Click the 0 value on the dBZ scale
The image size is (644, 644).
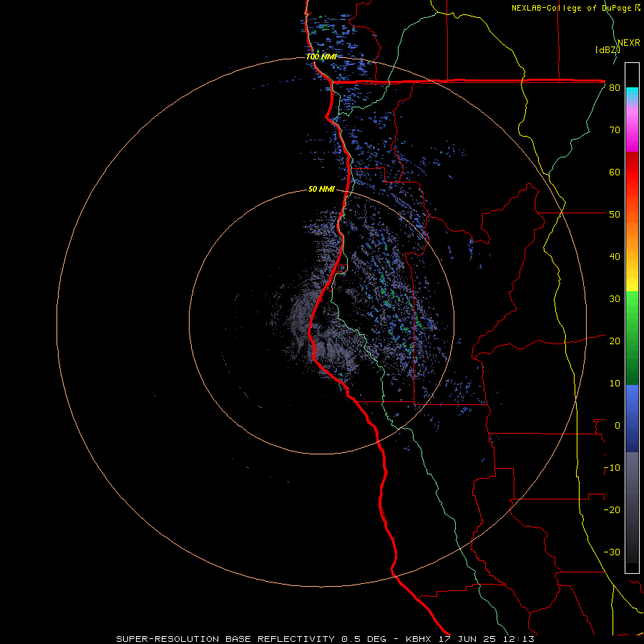tap(618, 426)
